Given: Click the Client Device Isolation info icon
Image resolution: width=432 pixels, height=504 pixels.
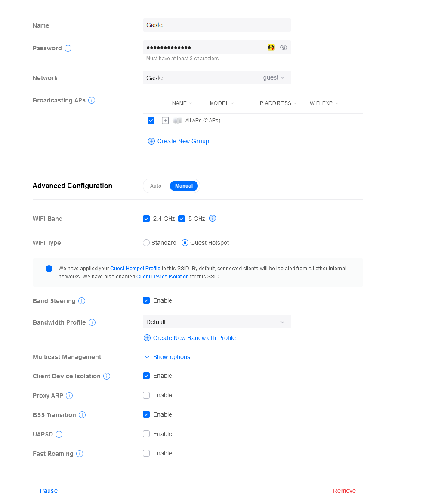Looking at the screenshot, I should tap(107, 376).
